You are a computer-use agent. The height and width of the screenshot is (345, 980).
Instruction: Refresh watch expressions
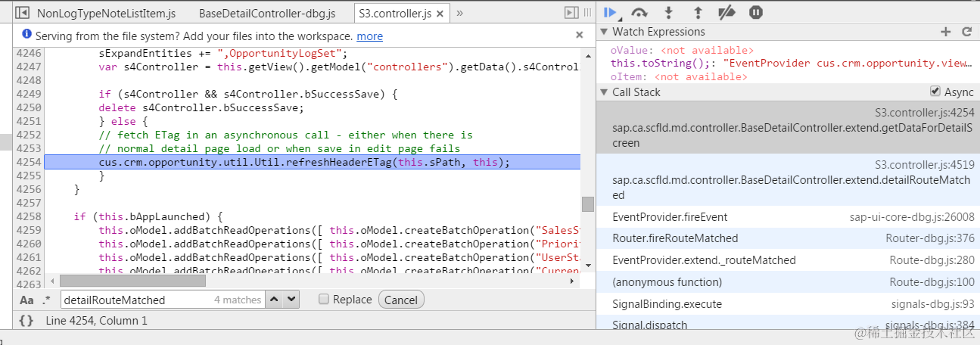pyautogui.click(x=966, y=32)
